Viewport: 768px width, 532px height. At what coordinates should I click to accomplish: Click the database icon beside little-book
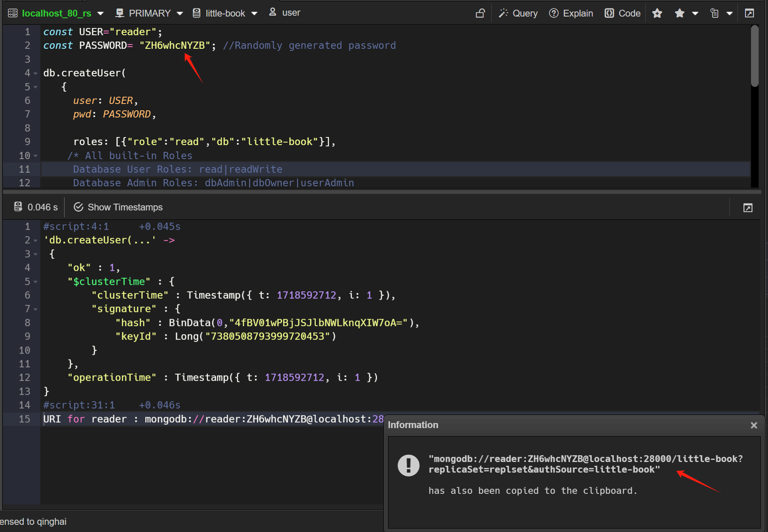197,13
